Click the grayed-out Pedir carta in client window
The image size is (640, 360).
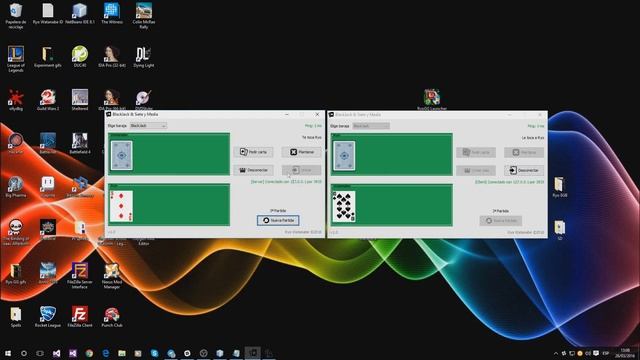(x=476, y=152)
